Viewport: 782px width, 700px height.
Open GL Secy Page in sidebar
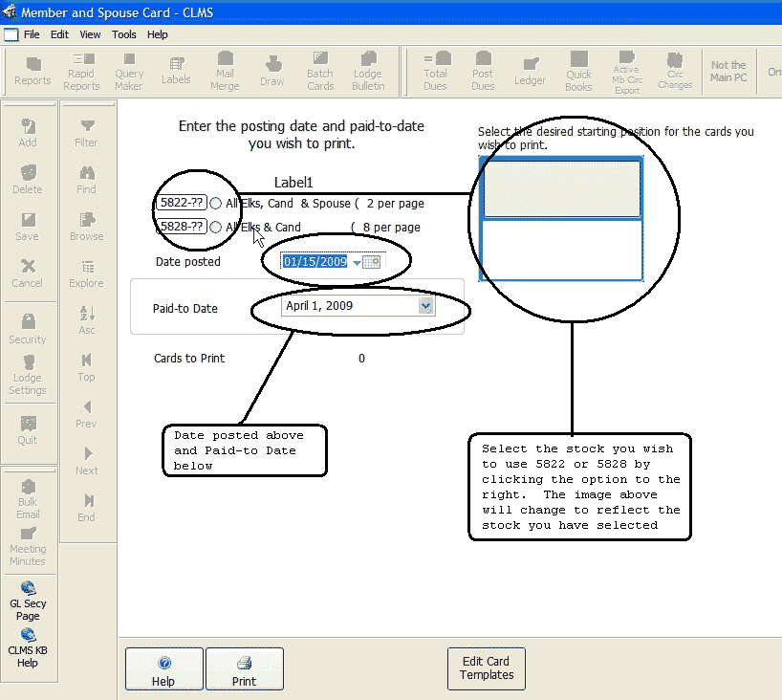pos(28,602)
